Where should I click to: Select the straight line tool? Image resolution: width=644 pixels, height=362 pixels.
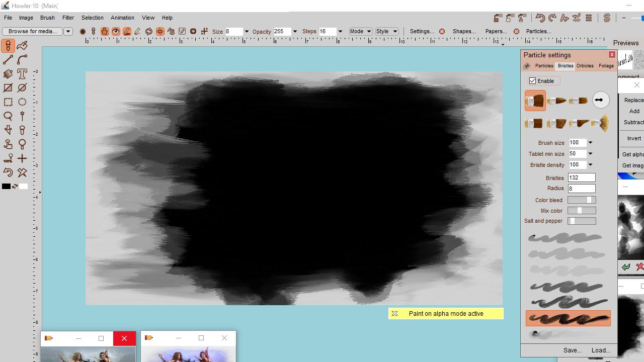8,60
